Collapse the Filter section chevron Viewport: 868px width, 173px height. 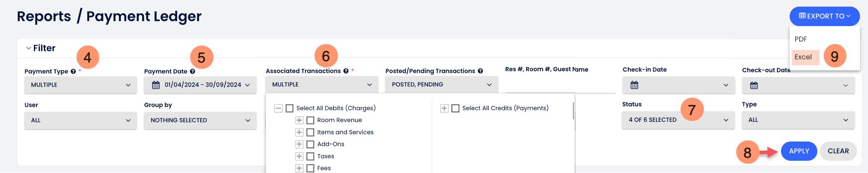[29, 48]
